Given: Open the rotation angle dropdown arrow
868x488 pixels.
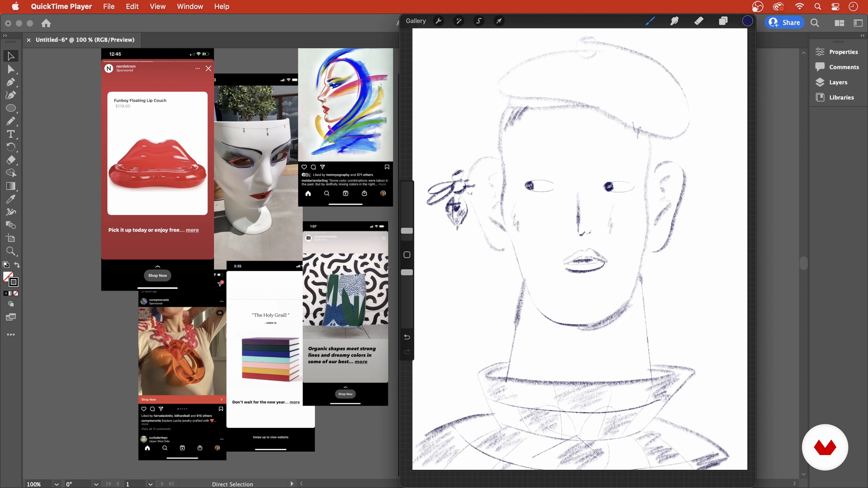Looking at the screenshot, I should (x=96, y=484).
